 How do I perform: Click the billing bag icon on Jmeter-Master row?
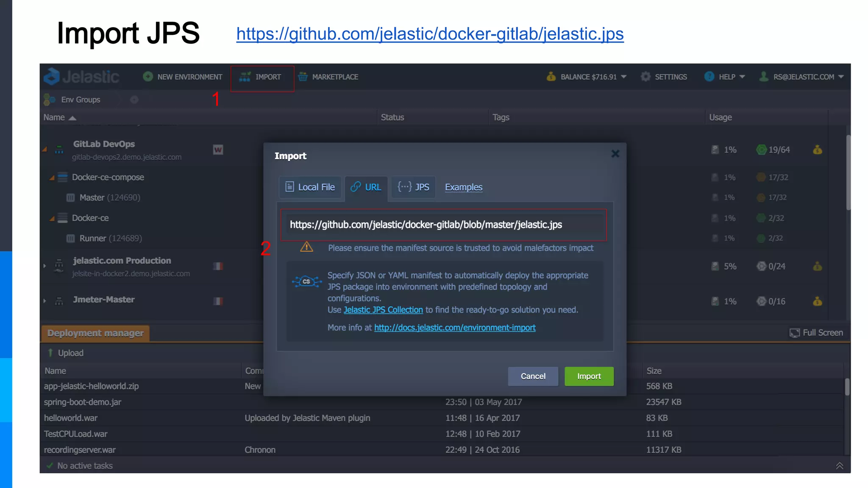(x=818, y=301)
